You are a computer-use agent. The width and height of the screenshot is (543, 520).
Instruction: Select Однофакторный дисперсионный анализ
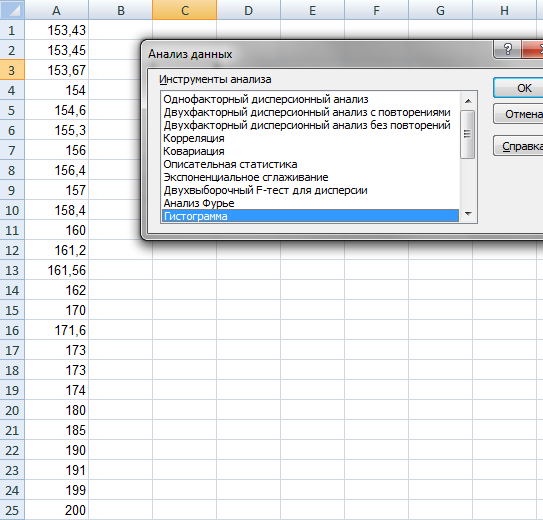(266, 99)
